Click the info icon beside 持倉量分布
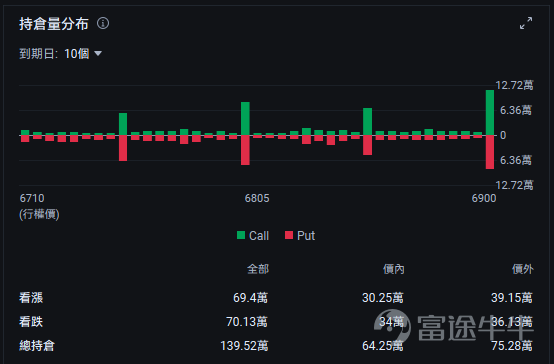554x364 pixels. click(103, 24)
